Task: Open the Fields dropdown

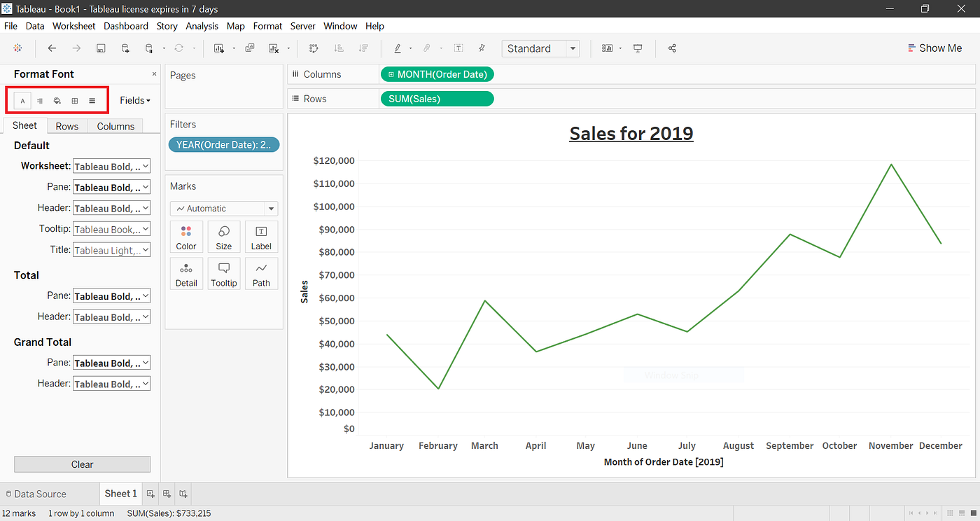Action: pos(135,100)
